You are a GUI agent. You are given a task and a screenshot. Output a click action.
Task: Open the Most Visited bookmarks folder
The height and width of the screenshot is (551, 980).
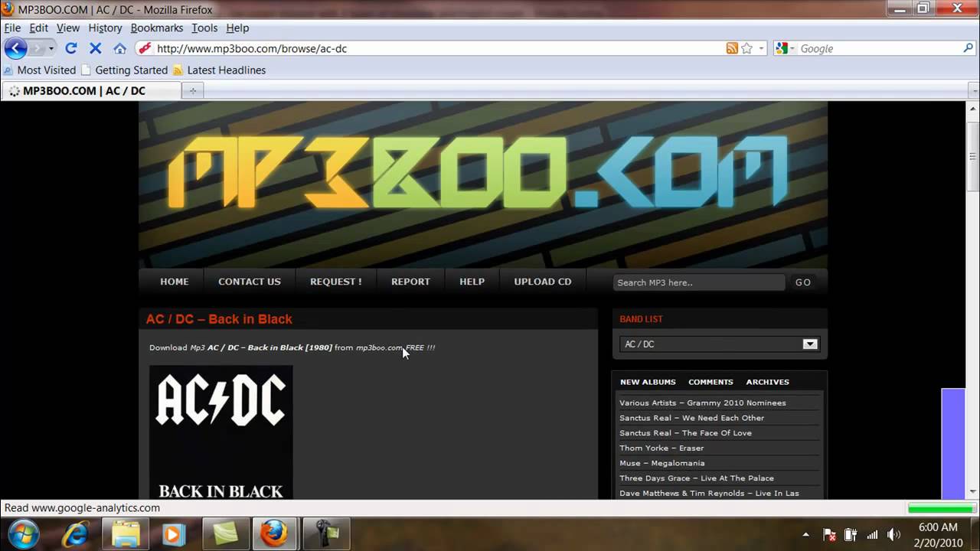pyautogui.click(x=40, y=70)
